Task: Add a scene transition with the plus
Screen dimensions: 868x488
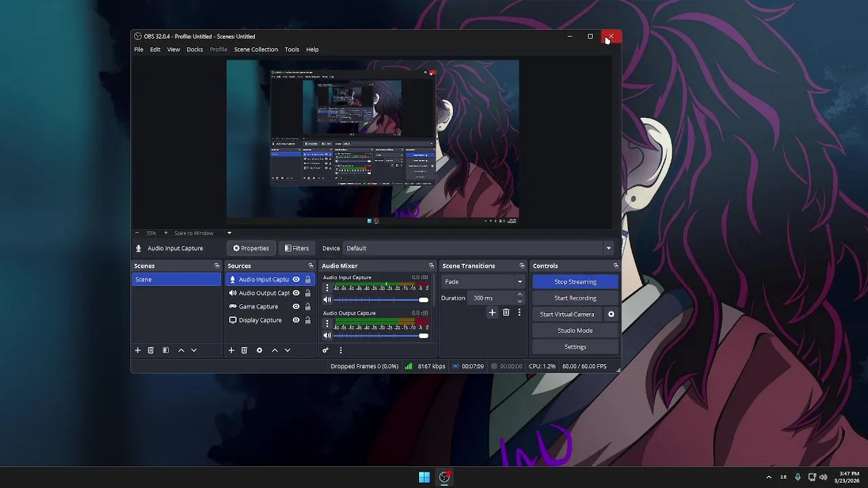Action: pyautogui.click(x=492, y=312)
